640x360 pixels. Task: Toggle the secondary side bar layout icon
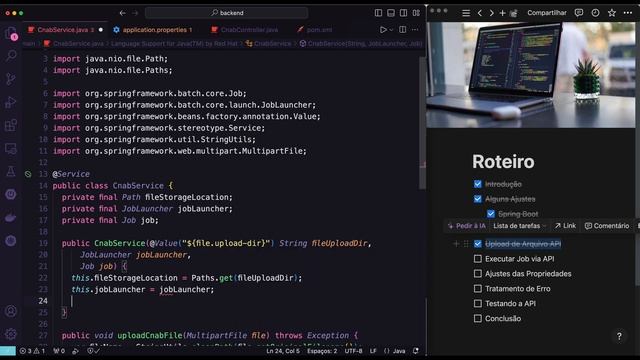tap(404, 13)
